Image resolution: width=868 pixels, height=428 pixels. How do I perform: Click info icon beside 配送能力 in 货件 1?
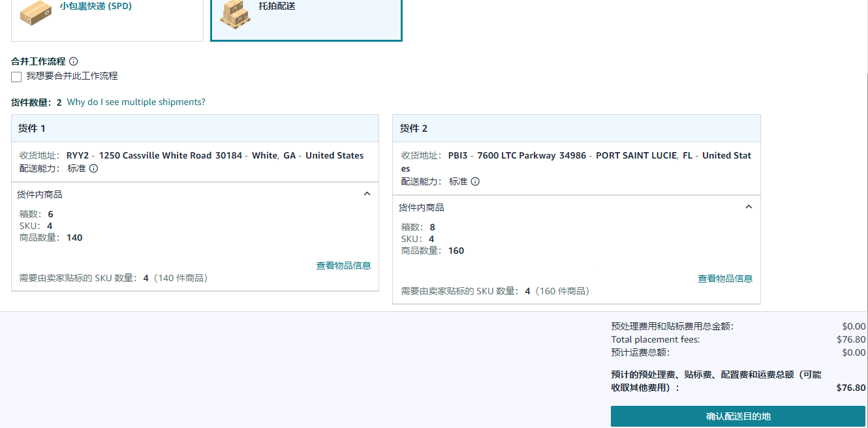click(94, 168)
